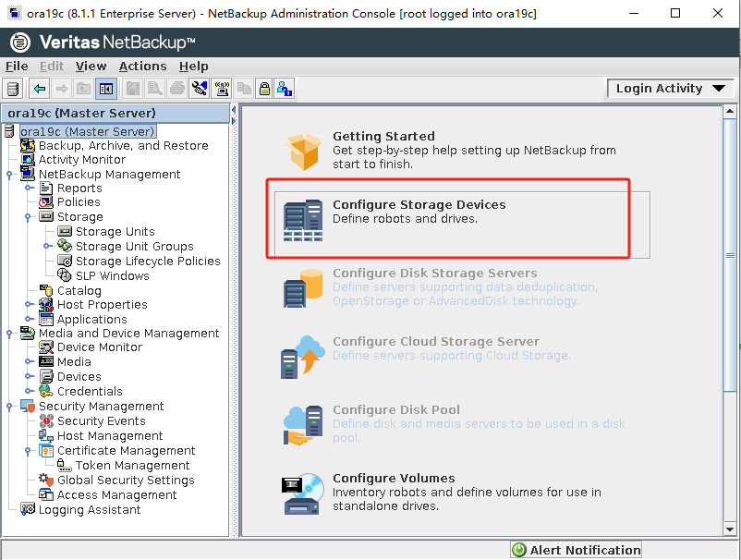741x560 pixels.
Task: Open the Actions menu
Action: 143,66
